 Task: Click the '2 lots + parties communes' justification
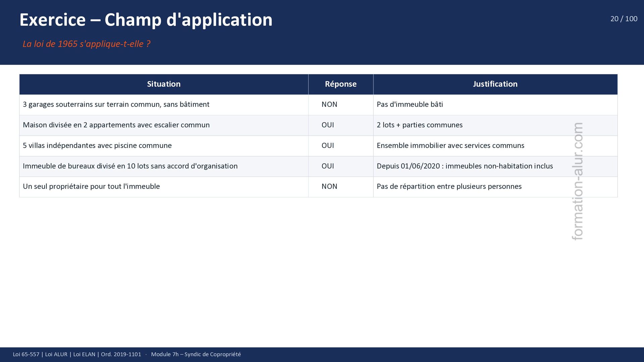(419, 125)
